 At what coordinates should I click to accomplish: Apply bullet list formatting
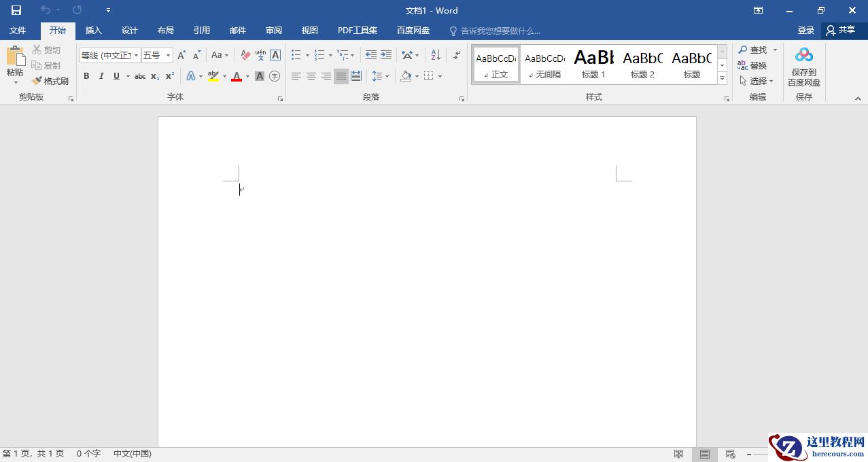[294, 54]
